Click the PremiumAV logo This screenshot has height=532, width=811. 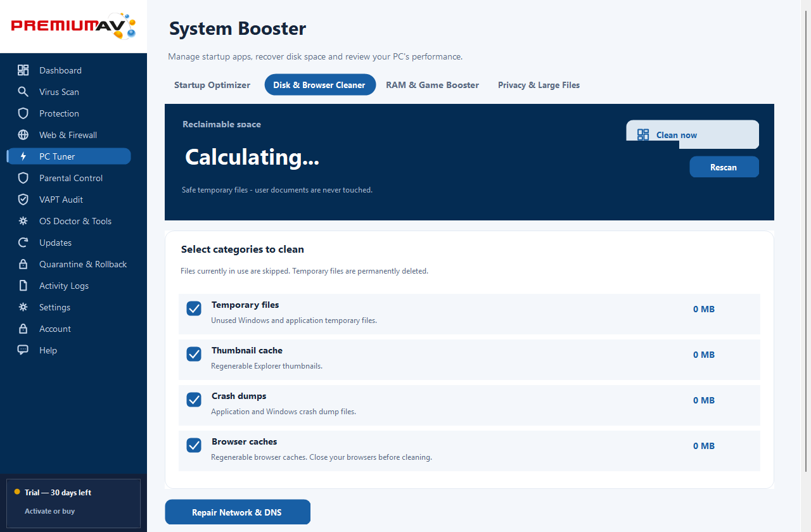click(x=73, y=26)
